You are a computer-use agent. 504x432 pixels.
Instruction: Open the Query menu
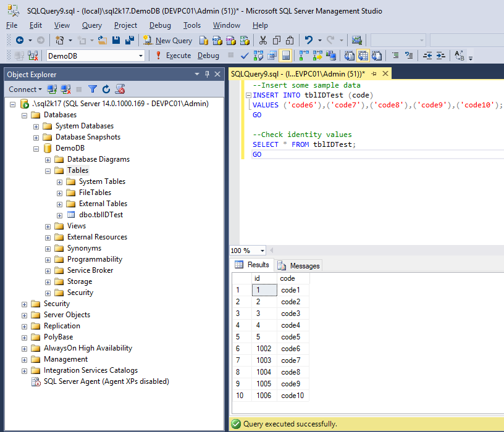coord(92,25)
